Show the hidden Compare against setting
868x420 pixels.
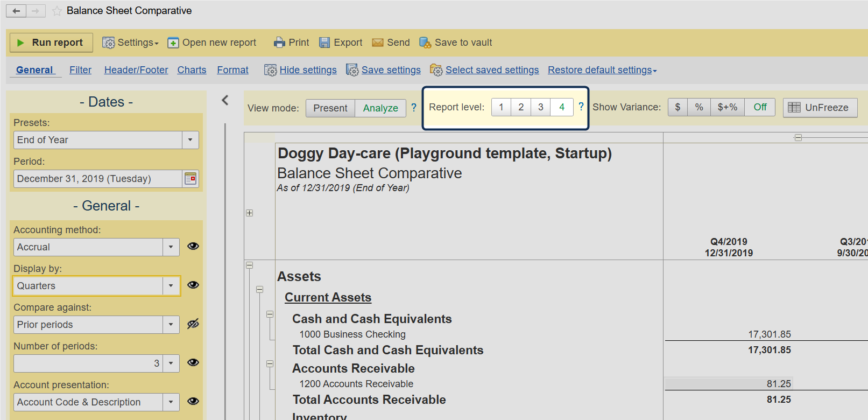[x=193, y=324]
